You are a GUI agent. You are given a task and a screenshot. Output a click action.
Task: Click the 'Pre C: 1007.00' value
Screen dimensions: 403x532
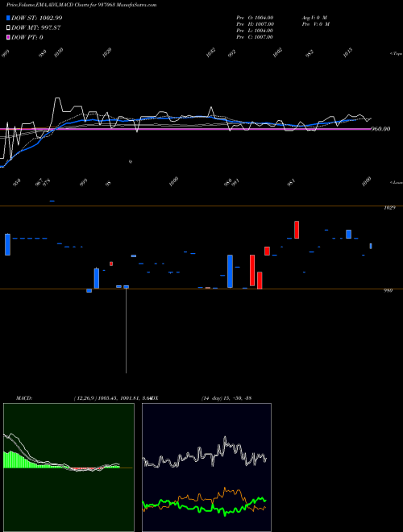pos(255,37)
